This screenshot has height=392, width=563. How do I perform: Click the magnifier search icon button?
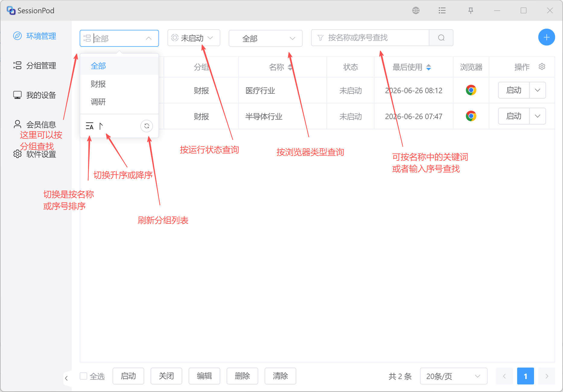coord(441,38)
